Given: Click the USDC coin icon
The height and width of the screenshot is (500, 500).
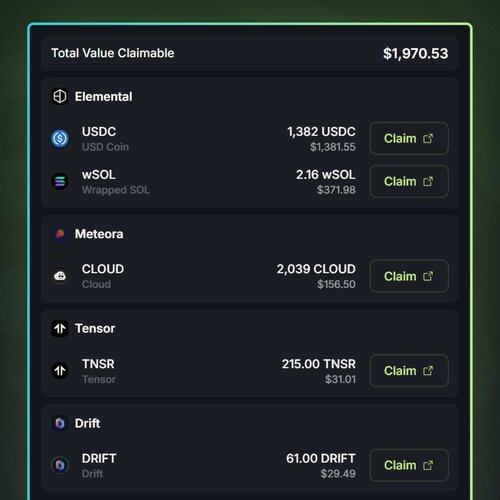Looking at the screenshot, I should point(60,138).
